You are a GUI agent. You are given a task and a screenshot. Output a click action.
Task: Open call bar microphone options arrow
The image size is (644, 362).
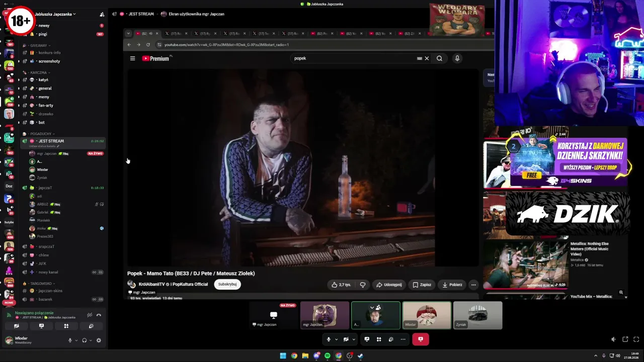[336, 339]
